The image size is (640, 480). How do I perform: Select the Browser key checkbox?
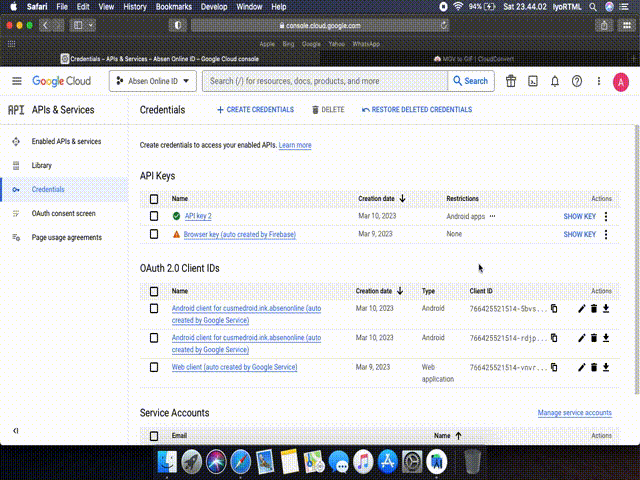pyautogui.click(x=154, y=234)
